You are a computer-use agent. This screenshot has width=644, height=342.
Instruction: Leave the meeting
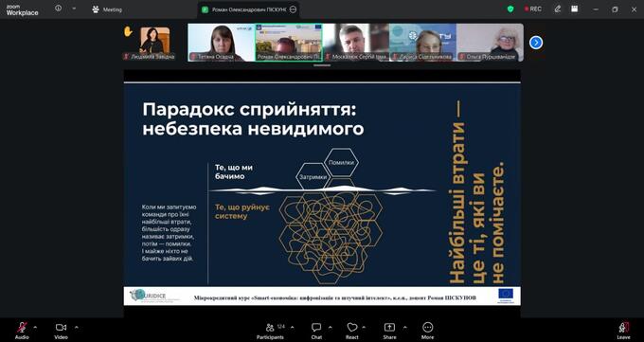pos(623,330)
